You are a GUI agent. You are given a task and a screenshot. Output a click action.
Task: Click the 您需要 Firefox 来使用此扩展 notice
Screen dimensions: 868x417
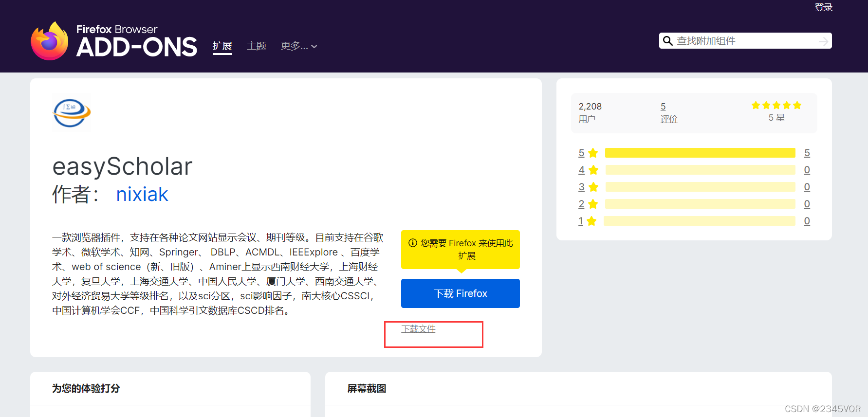tap(461, 250)
